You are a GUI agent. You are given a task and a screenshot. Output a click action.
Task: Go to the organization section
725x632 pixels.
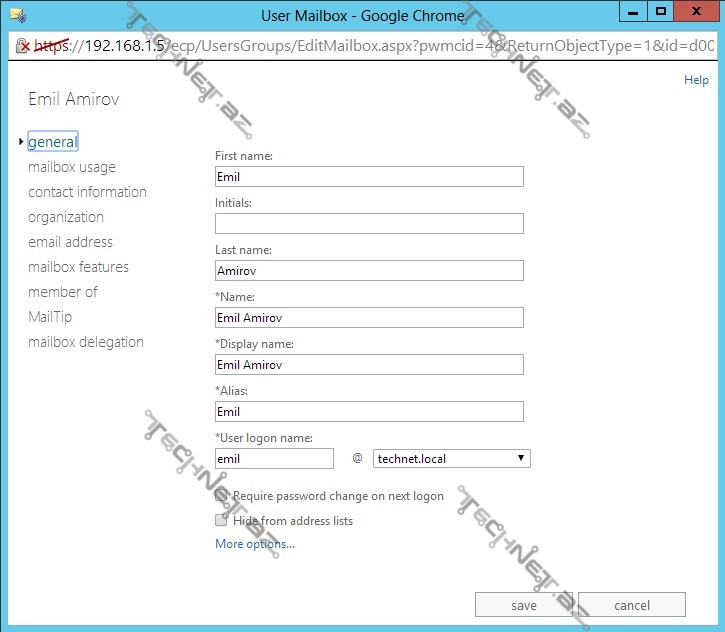tap(66, 217)
